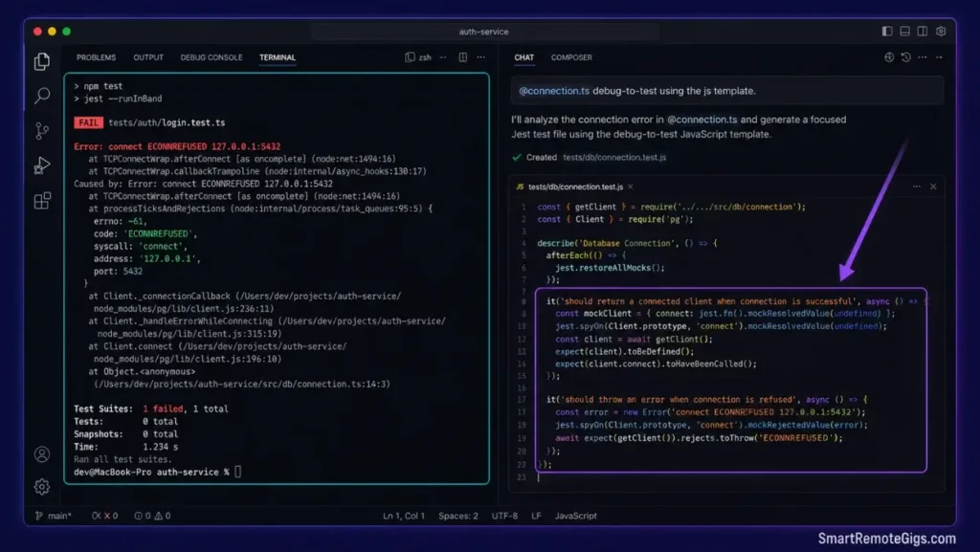
Task: Click the zsh terminal profile icon
Action: (410, 56)
